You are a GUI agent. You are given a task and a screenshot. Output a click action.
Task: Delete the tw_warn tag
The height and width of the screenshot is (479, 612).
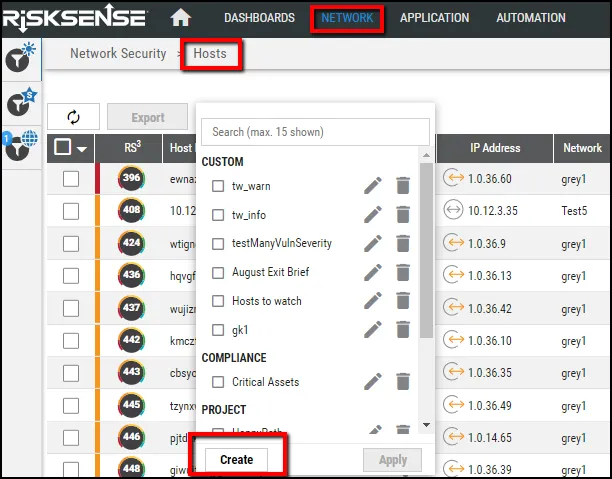coord(403,185)
